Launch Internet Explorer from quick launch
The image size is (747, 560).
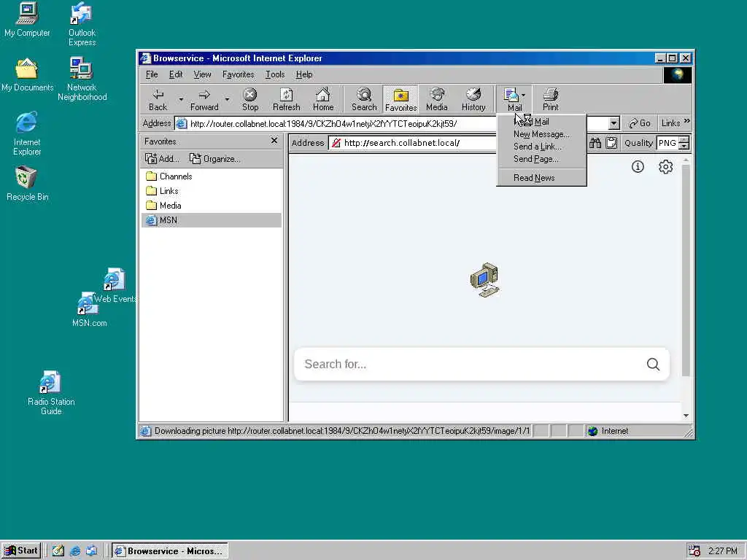point(75,551)
